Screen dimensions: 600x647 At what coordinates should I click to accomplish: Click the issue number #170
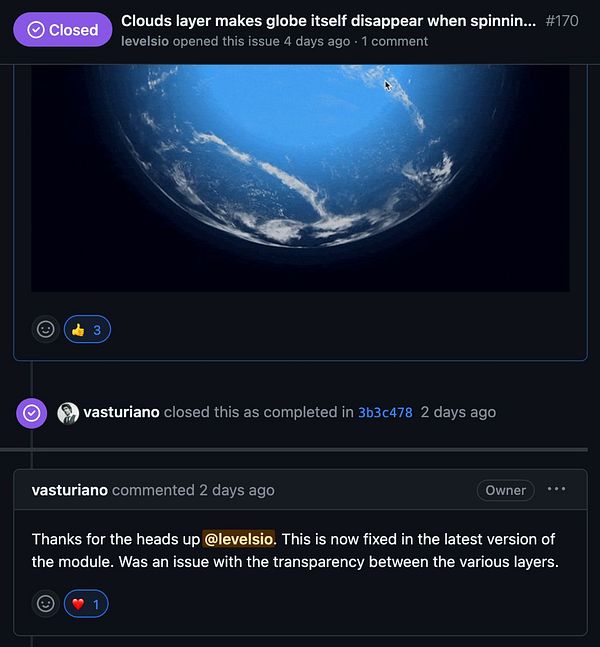pyautogui.click(x=562, y=21)
